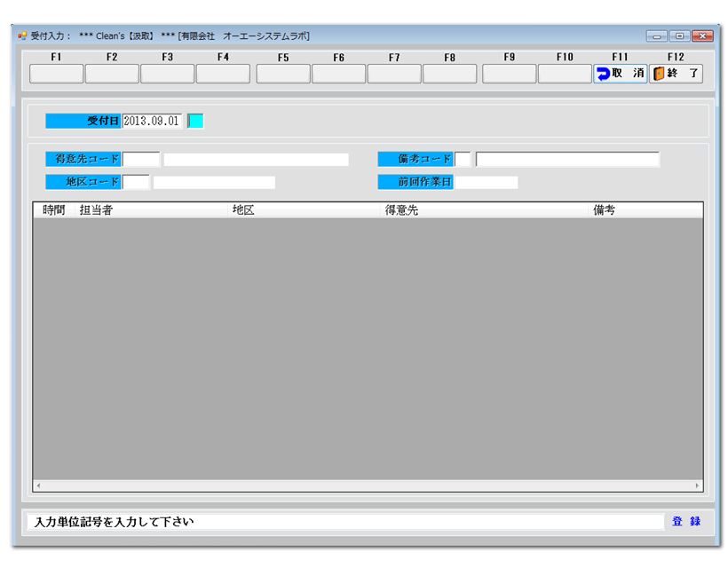Focus the 得意先コード code input
The image size is (728, 568).
coord(141,159)
